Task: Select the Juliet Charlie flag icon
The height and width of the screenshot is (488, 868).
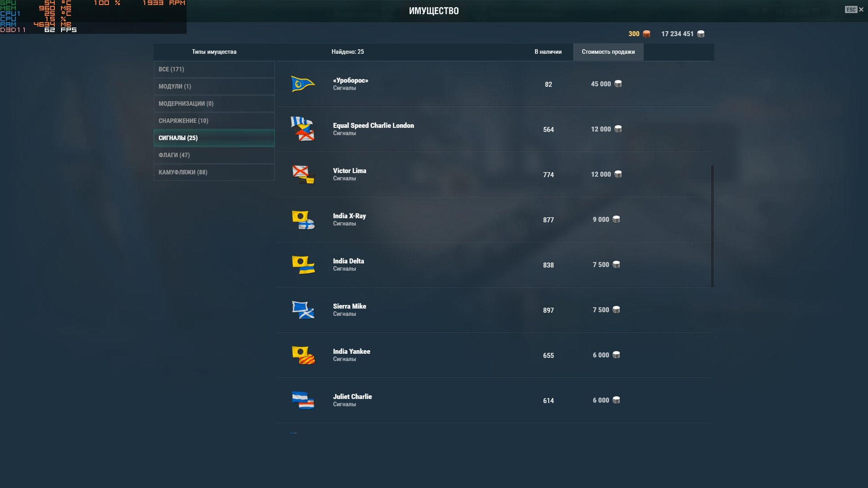Action: pos(303,400)
